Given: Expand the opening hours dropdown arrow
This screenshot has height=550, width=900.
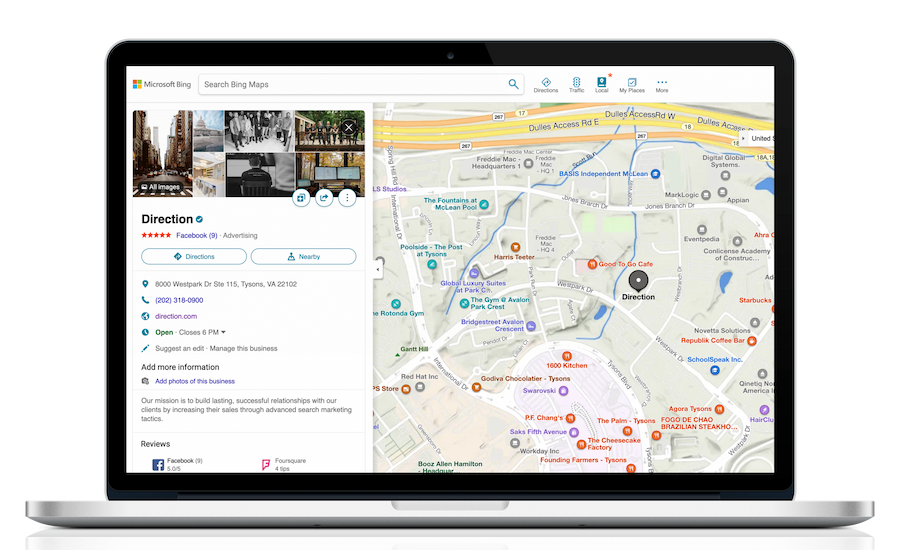Looking at the screenshot, I should pos(223,332).
